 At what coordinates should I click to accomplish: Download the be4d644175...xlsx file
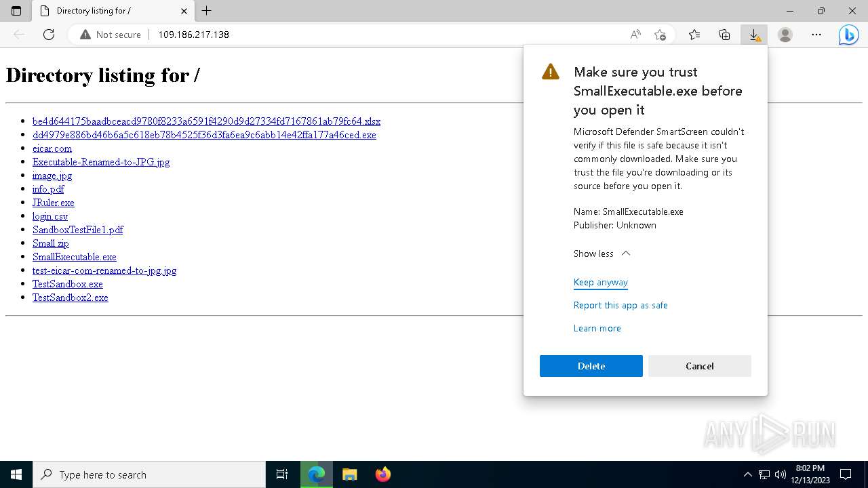(x=206, y=121)
